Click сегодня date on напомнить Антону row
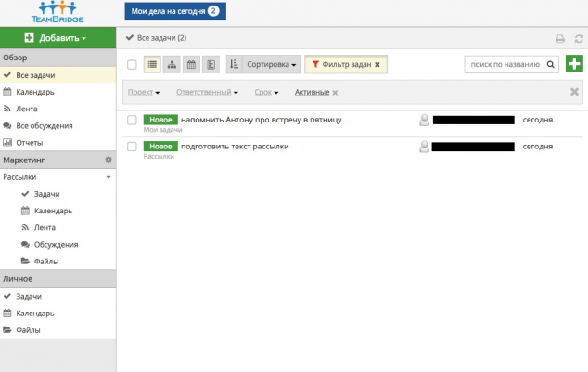This screenshot has width=588, height=372. click(x=537, y=120)
